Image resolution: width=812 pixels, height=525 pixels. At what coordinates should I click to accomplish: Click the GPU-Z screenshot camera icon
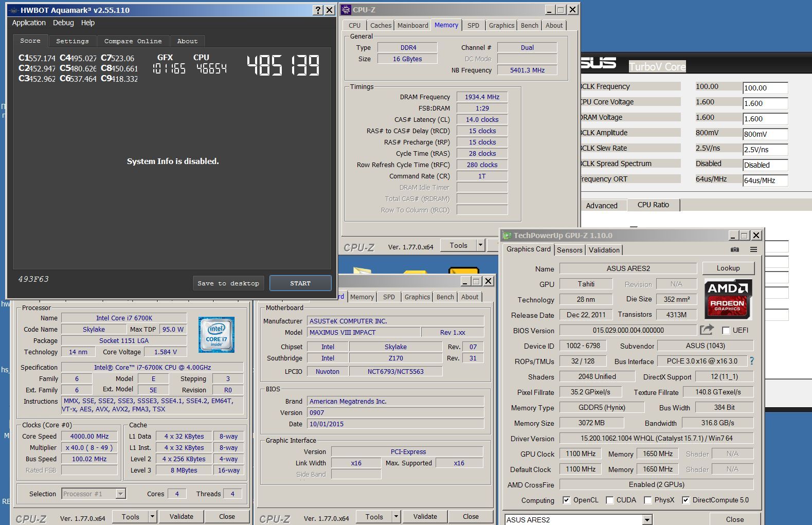735,249
